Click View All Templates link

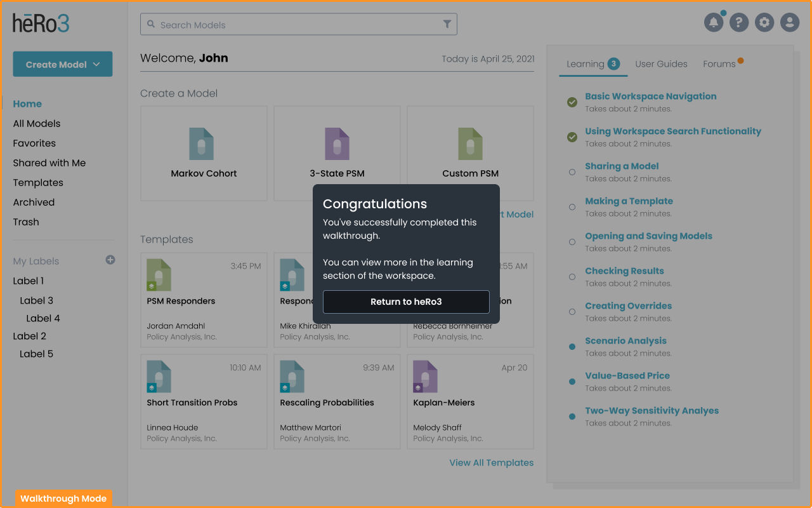[492, 462]
